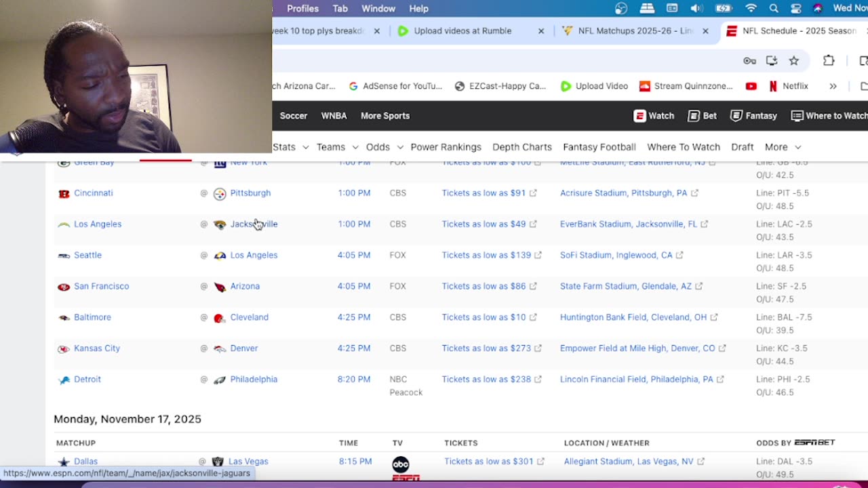
Task: Open the Chrome extensions puzzle icon
Action: click(x=829, y=61)
